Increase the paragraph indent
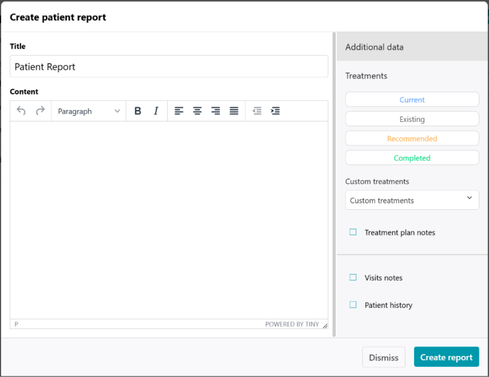489x377 pixels. tap(275, 111)
